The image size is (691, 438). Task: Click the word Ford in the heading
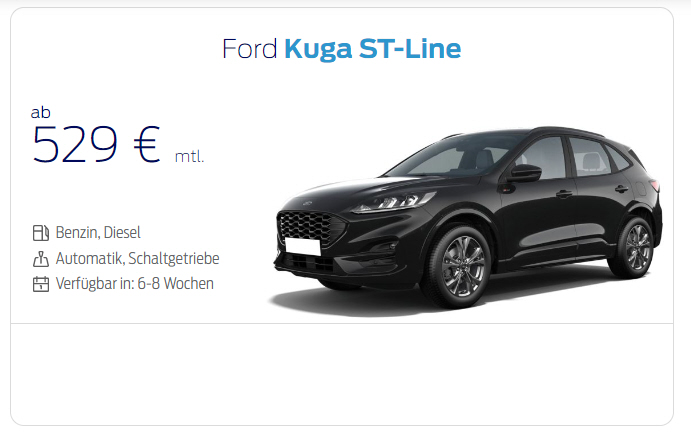249,48
